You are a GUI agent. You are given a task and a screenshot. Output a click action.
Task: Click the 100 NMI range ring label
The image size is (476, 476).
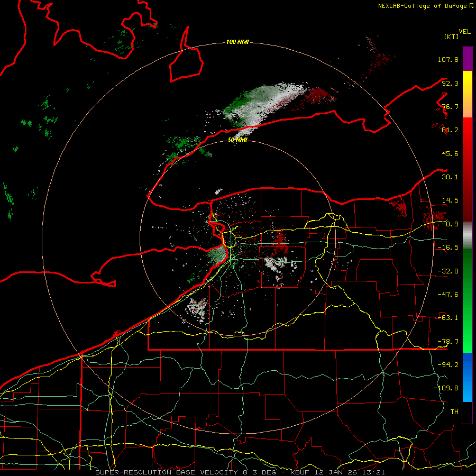(x=237, y=42)
